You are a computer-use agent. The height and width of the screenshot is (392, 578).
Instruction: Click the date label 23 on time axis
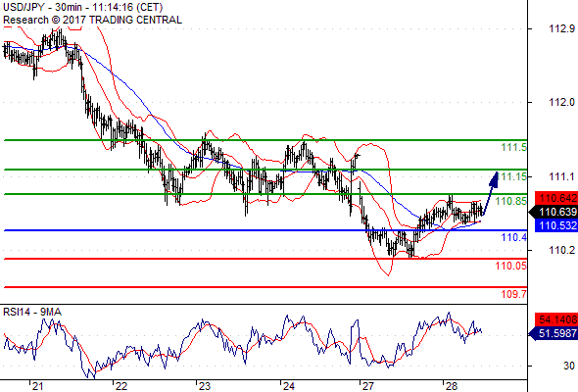click(x=204, y=386)
